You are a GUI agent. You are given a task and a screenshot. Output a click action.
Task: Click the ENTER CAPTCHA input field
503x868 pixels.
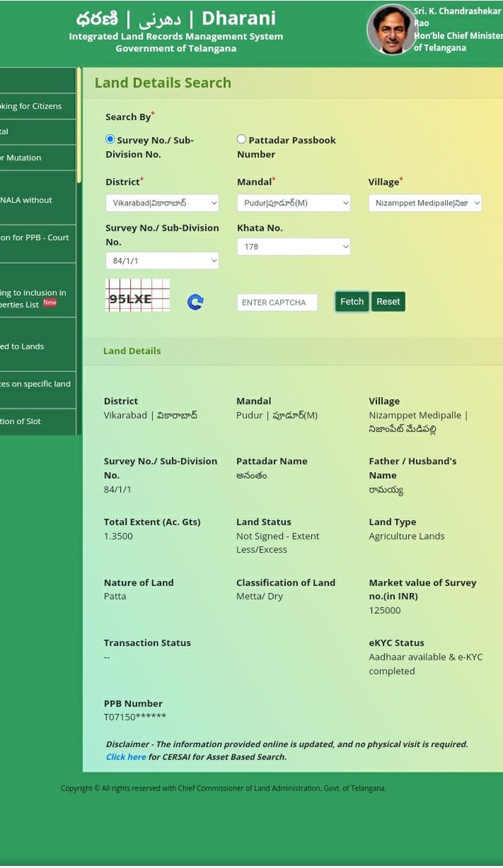tap(277, 302)
